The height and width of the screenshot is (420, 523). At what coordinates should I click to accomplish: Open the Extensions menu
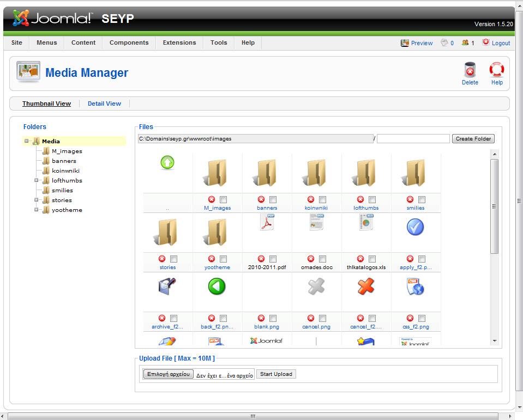(179, 42)
